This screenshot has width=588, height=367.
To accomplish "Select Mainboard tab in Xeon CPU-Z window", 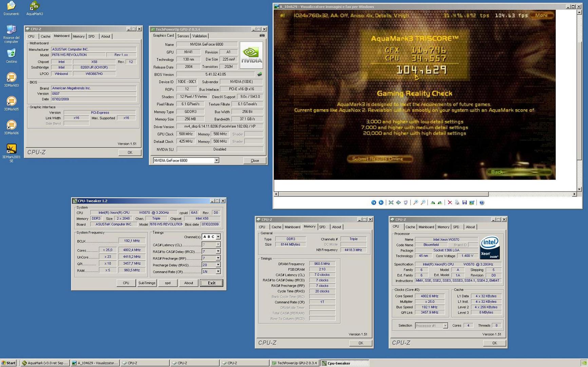I will pos(426,227).
